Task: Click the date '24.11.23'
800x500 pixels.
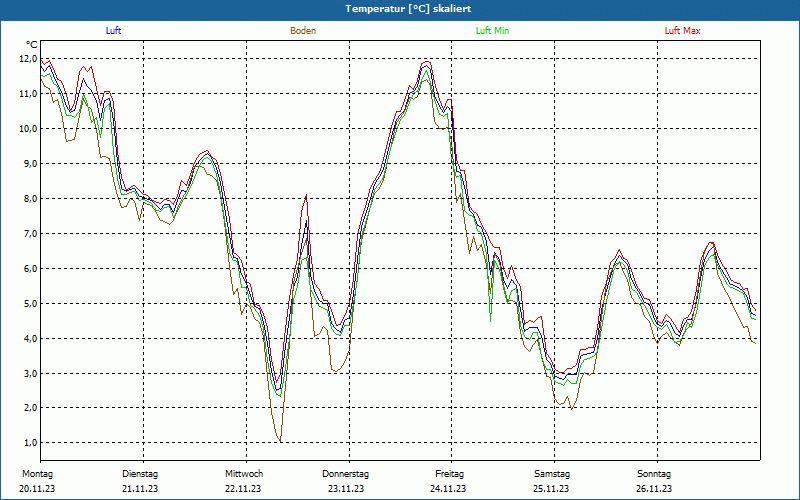Action: click(448, 489)
